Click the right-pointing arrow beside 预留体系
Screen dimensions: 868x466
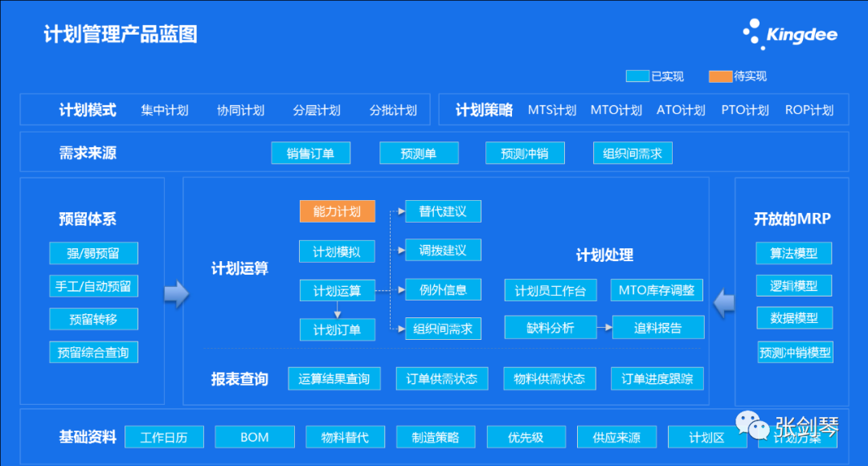[x=176, y=294]
